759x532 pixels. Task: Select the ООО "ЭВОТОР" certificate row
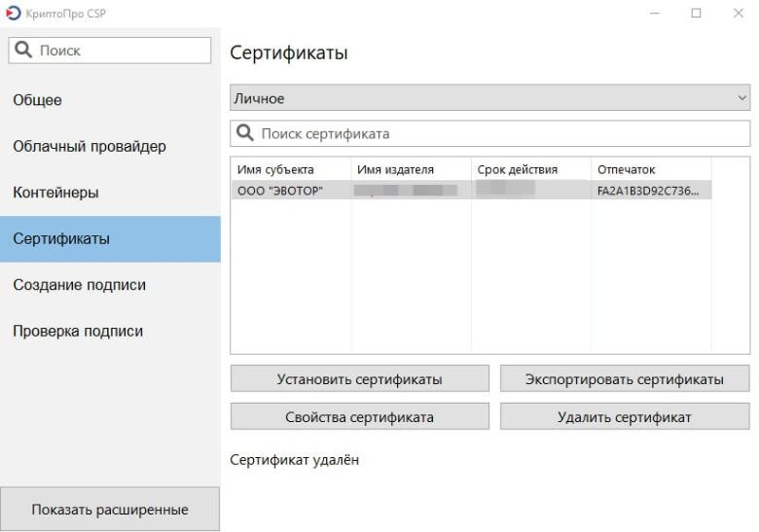pyautogui.click(x=471, y=190)
